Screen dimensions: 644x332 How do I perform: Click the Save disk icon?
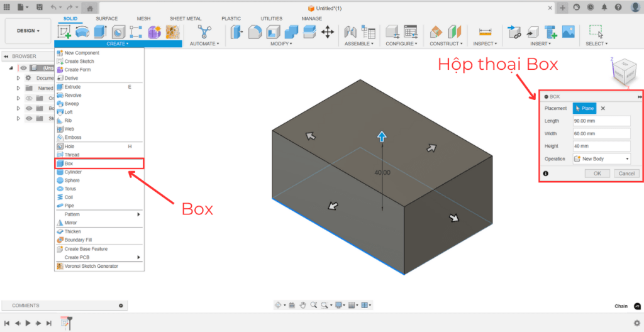[x=40, y=8]
